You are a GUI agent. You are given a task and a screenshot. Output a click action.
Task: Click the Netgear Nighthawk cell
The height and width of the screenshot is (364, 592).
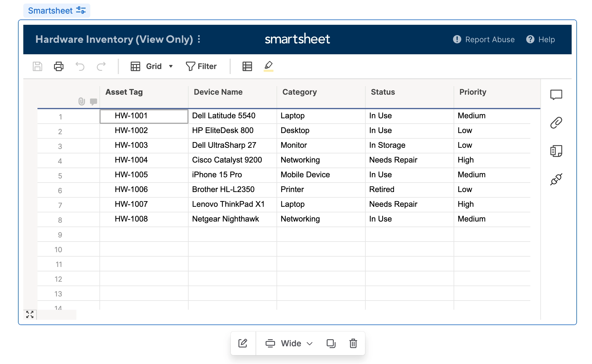pyautogui.click(x=233, y=219)
